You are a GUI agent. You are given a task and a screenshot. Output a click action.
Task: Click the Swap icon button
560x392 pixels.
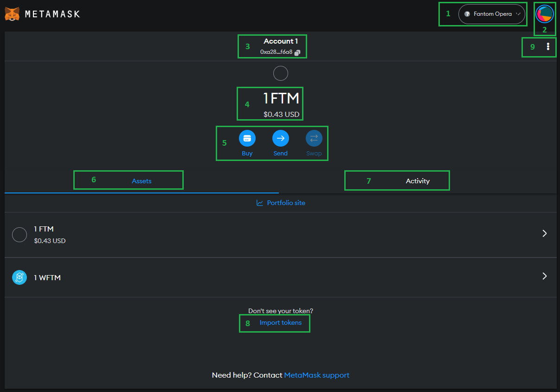[x=314, y=138]
